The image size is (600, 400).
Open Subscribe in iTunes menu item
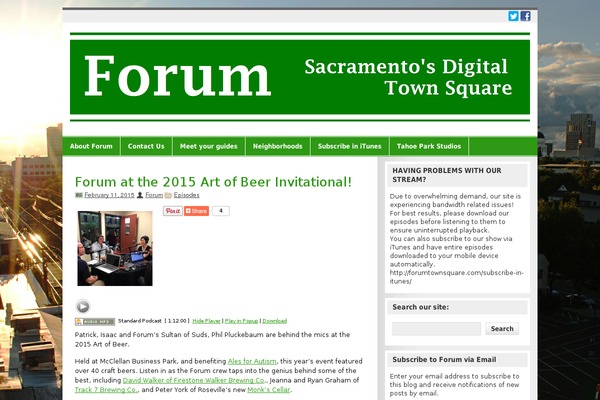click(x=349, y=146)
